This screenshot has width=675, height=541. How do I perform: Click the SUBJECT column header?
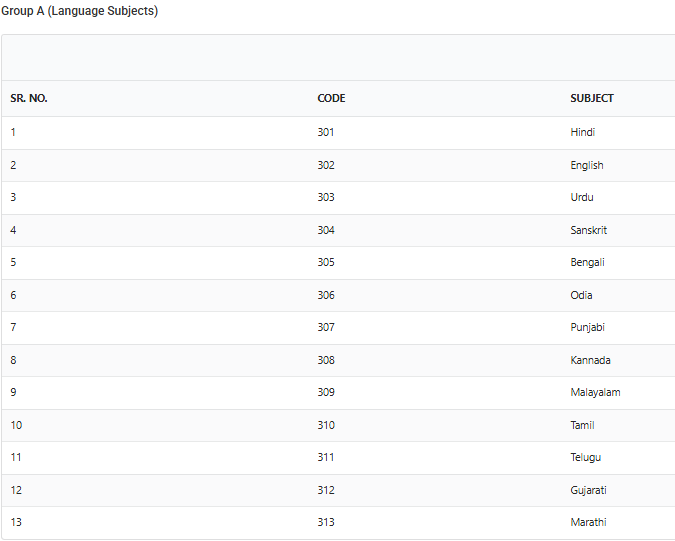click(x=591, y=98)
